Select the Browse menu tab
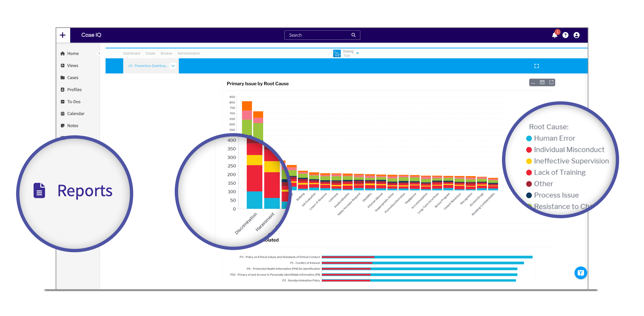 166,53
